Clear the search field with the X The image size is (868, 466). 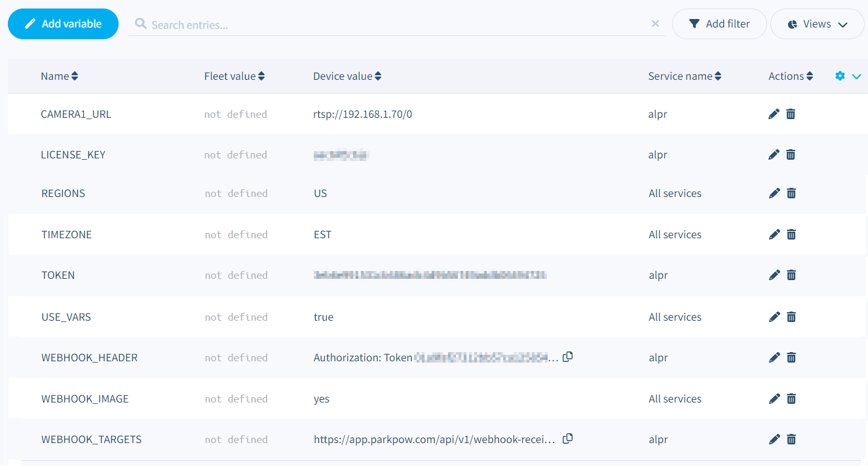(x=655, y=23)
